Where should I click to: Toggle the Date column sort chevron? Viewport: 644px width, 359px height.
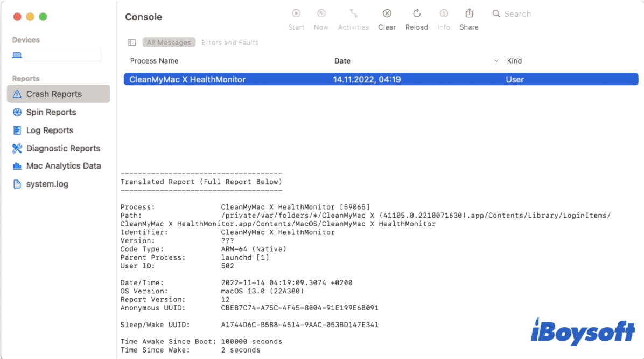coord(496,61)
